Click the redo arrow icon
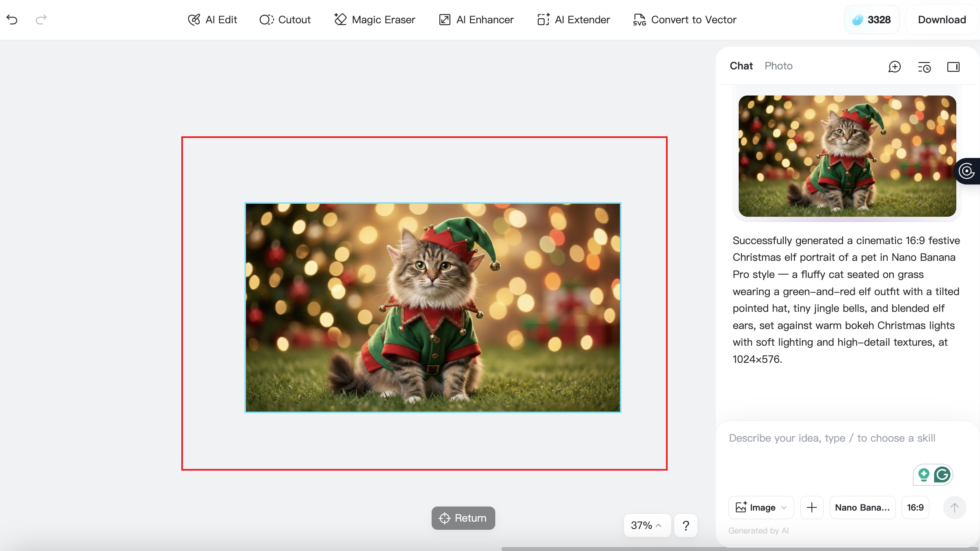The image size is (980, 551). 41,20
